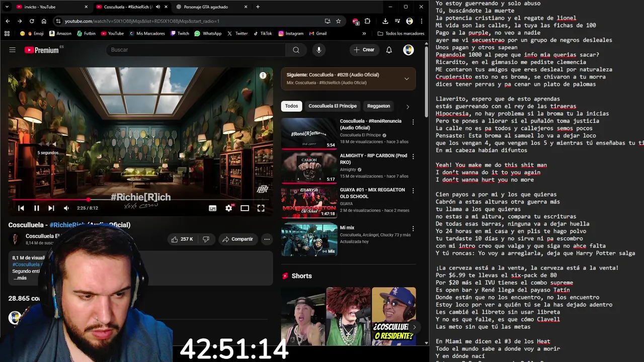Open Cosculluela channel name link
Screen dimensions: 644x362
pos(43,236)
